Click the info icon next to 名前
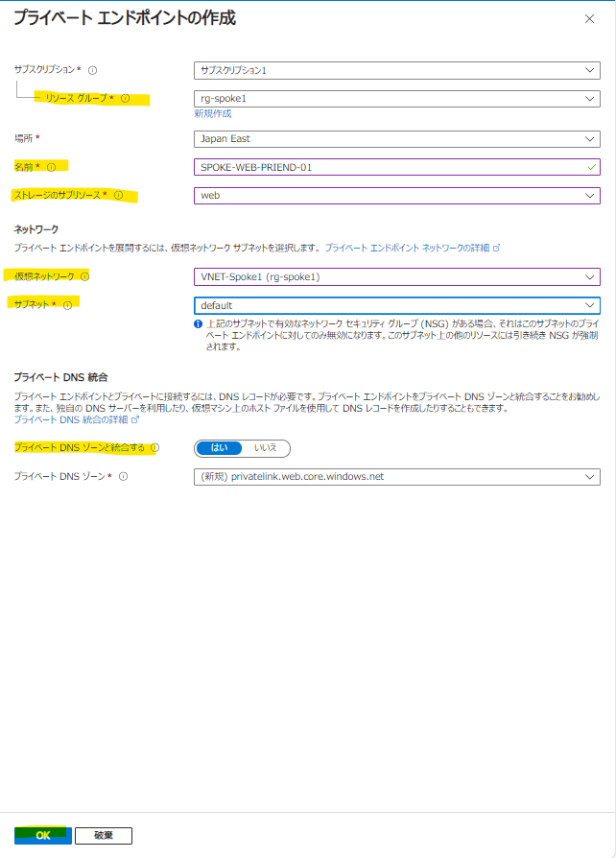 pos(52,167)
